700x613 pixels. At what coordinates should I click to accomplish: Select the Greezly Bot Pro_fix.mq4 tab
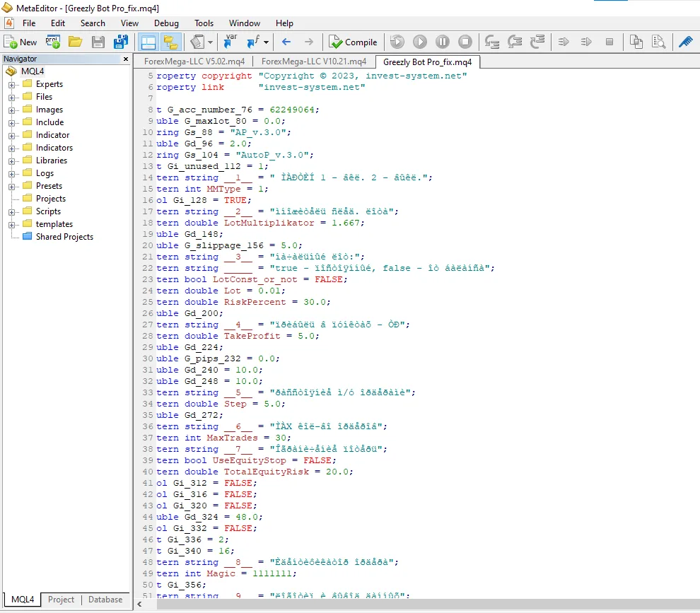coord(427,62)
